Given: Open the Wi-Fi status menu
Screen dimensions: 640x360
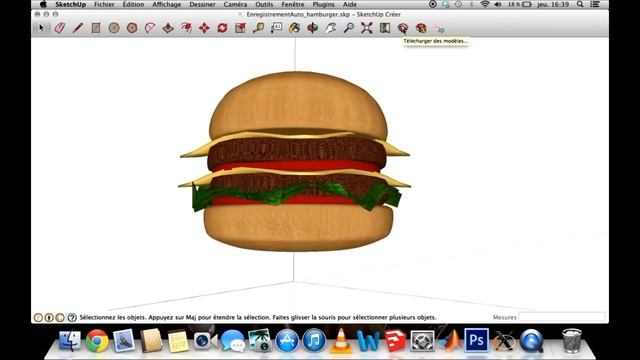Looking at the screenshot, I should click(485, 4).
